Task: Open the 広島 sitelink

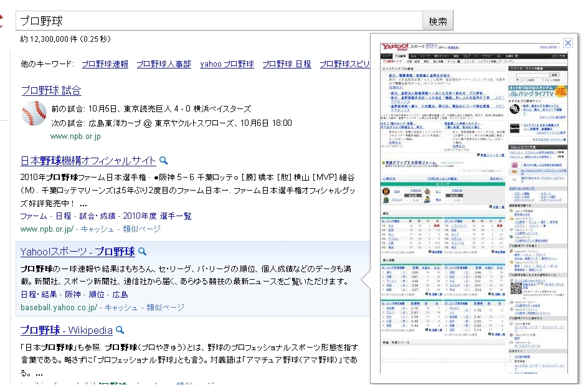Action: click(x=120, y=295)
